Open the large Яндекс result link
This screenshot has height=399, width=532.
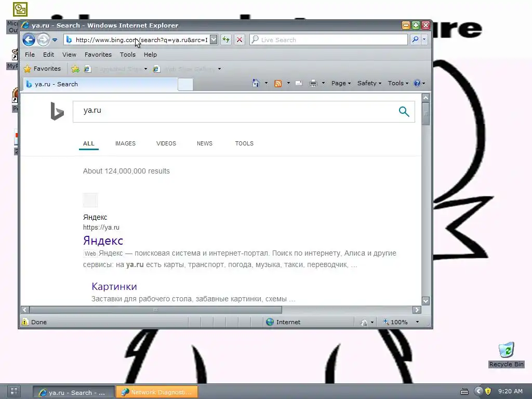tap(103, 241)
